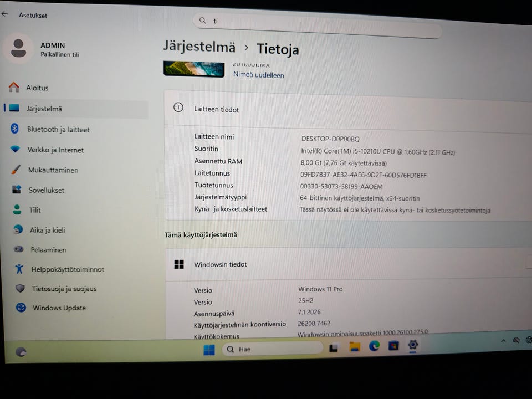The image size is (532, 399).
Task: Click the Kynä- ja kosketuslaitteet label
Action: (231, 209)
